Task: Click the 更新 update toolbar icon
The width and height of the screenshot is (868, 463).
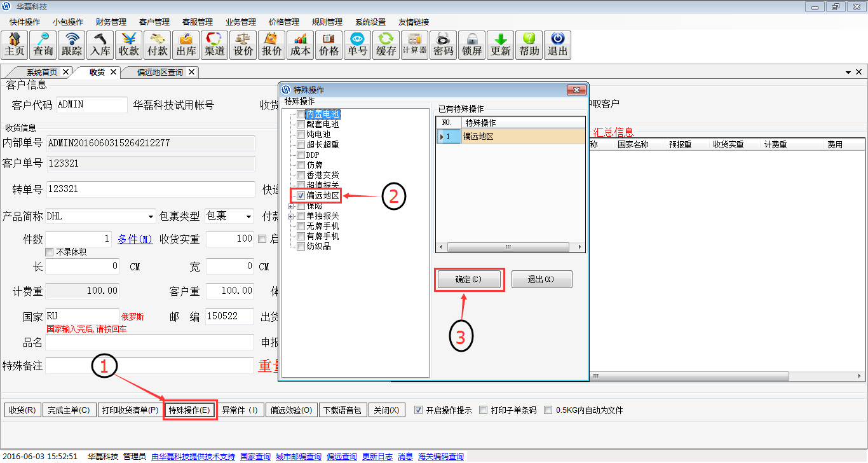Action: pyautogui.click(x=501, y=45)
